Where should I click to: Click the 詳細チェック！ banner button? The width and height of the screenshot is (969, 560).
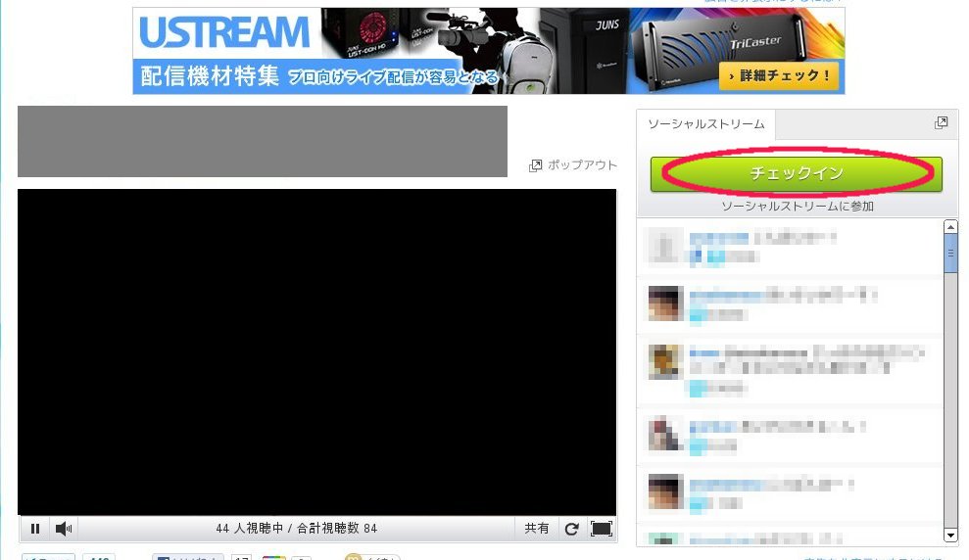pos(779,76)
